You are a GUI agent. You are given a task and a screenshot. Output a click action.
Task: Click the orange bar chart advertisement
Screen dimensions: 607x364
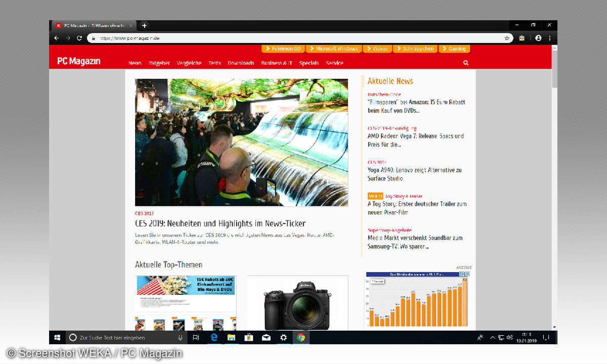(x=418, y=299)
